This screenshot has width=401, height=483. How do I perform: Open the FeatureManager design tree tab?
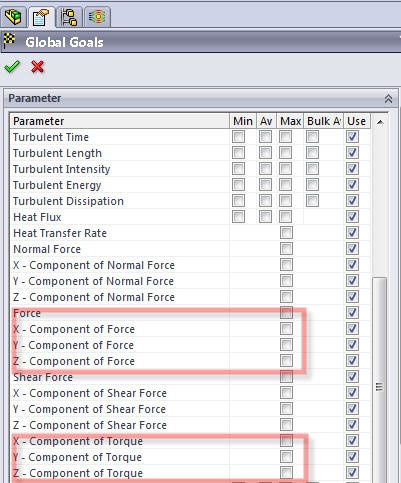coord(13,17)
